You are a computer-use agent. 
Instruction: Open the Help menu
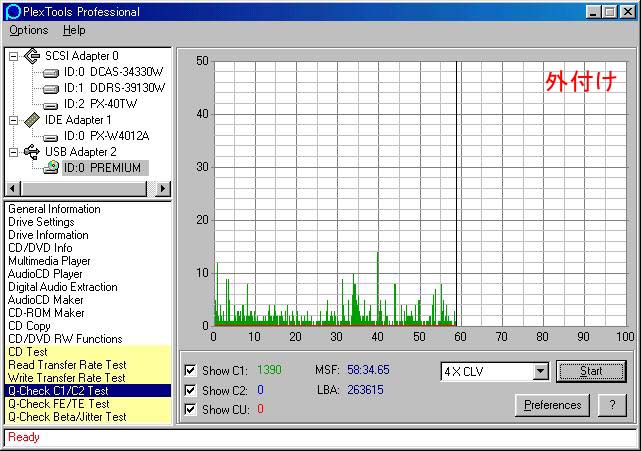pyautogui.click(x=74, y=30)
